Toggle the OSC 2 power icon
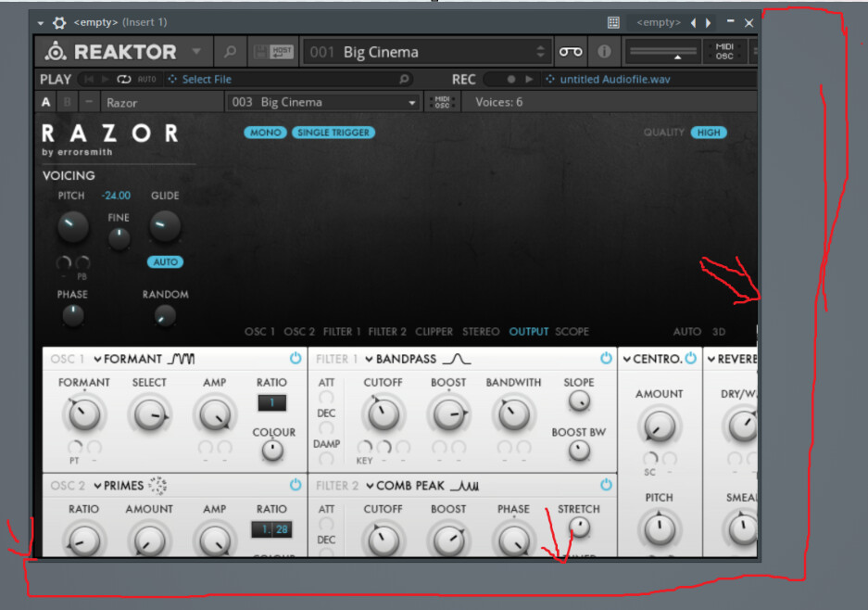This screenshot has height=610, width=868. tap(296, 485)
